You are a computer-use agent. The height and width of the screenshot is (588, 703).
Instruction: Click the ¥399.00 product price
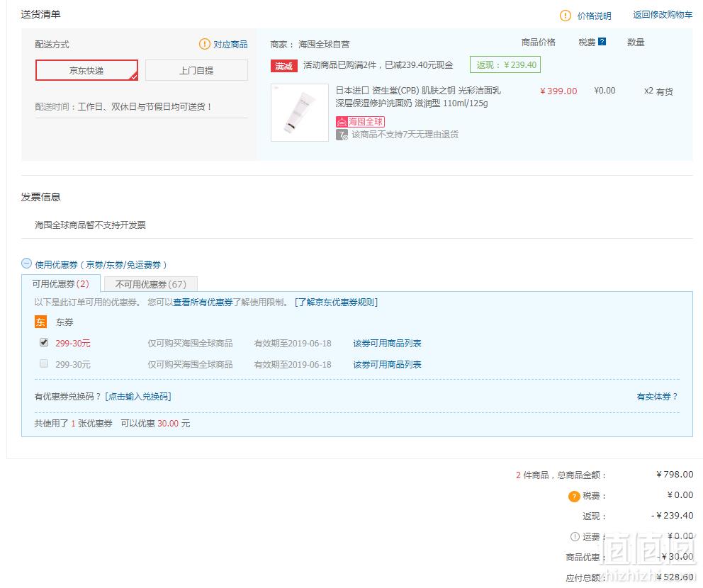click(x=558, y=91)
